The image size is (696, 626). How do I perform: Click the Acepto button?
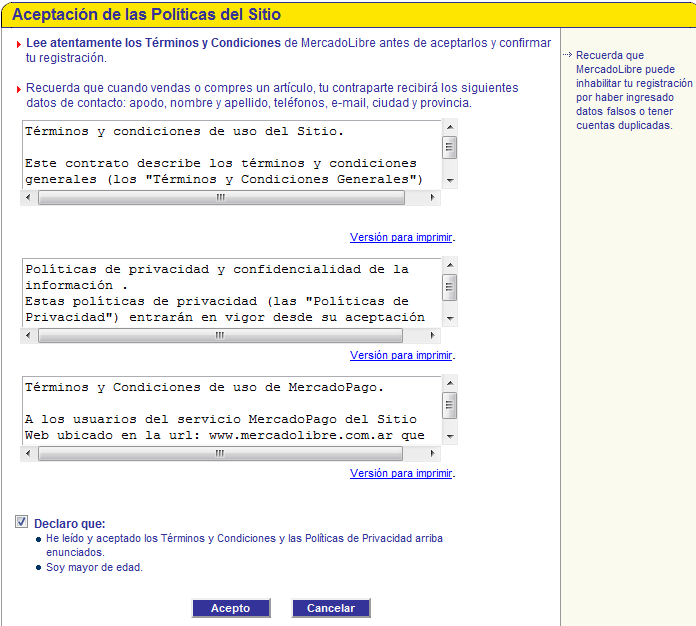[x=231, y=608]
